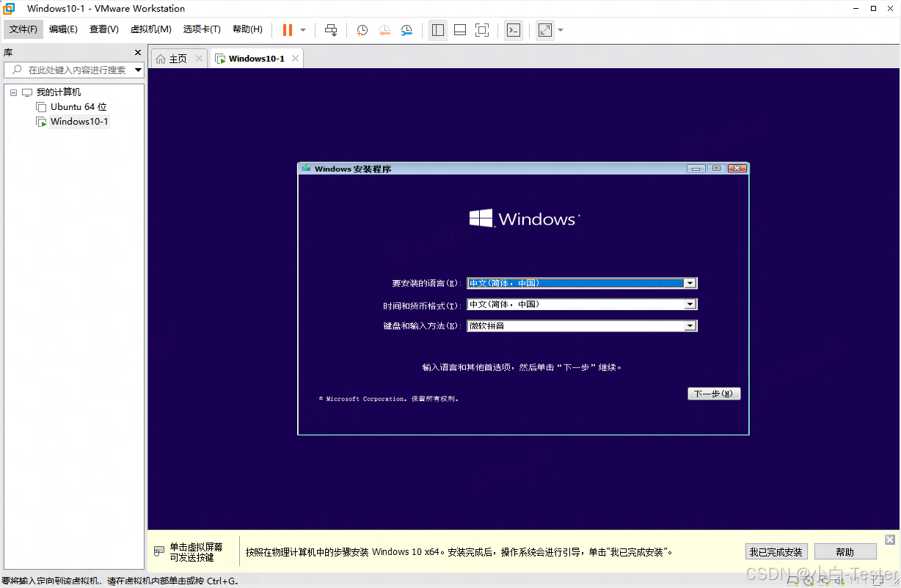Switch to the Windows10-1 tab
901x588 pixels.
(256, 59)
